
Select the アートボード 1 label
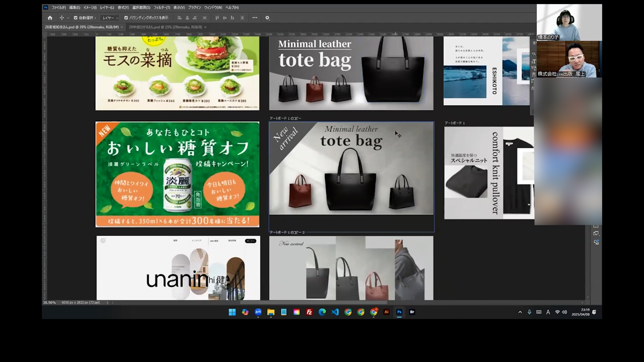click(x=455, y=123)
